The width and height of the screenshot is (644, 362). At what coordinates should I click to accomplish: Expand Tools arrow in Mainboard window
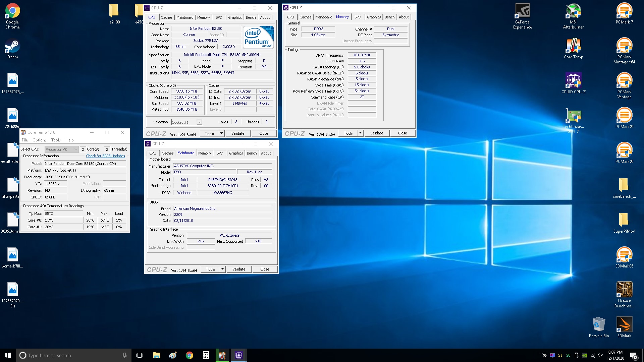pyautogui.click(x=222, y=269)
